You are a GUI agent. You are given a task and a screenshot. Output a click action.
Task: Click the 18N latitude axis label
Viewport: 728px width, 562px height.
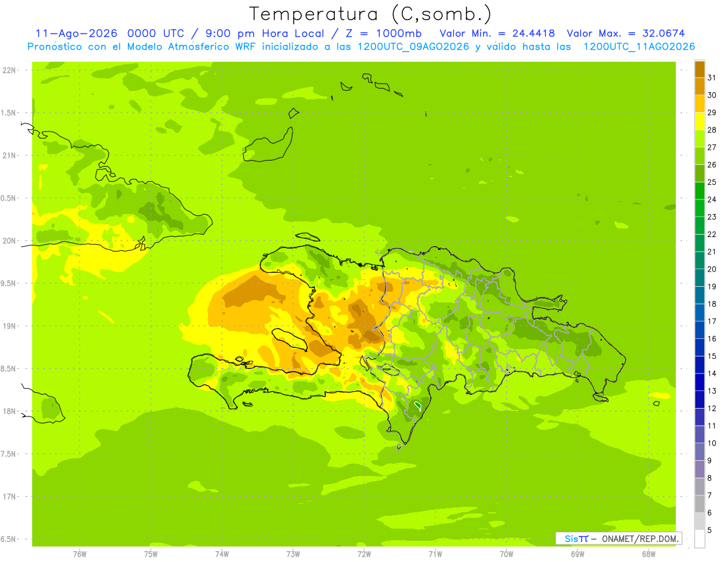(10, 411)
